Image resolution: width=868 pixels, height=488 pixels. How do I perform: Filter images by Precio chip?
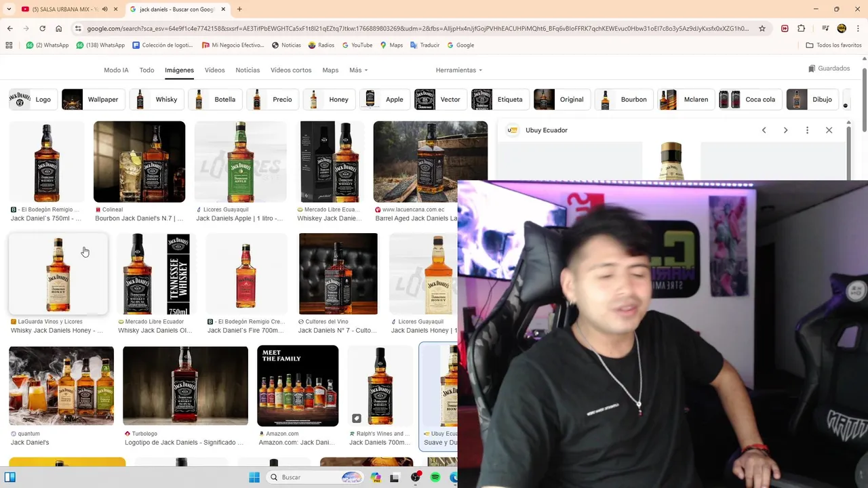tap(271, 100)
